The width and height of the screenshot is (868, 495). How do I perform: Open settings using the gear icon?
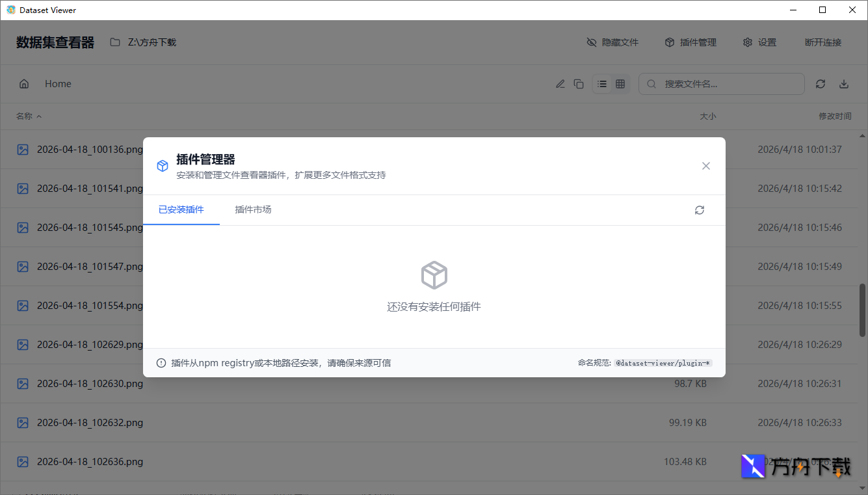click(747, 42)
